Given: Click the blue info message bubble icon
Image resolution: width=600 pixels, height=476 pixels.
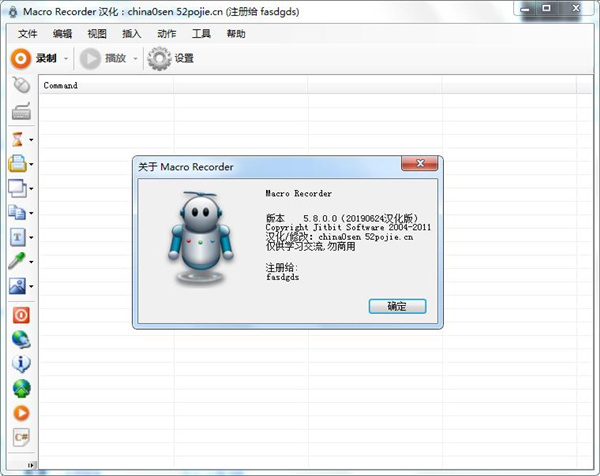Looking at the screenshot, I should (21, 364).
